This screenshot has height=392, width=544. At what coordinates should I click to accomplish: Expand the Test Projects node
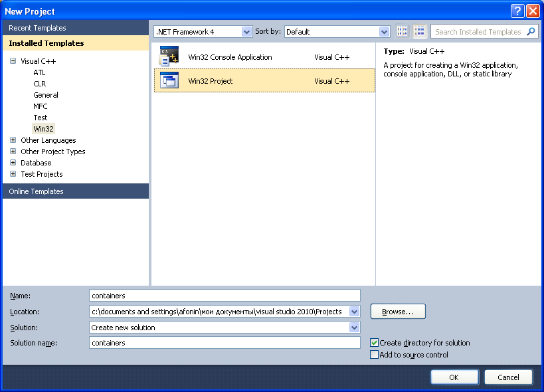click(13, 174)
